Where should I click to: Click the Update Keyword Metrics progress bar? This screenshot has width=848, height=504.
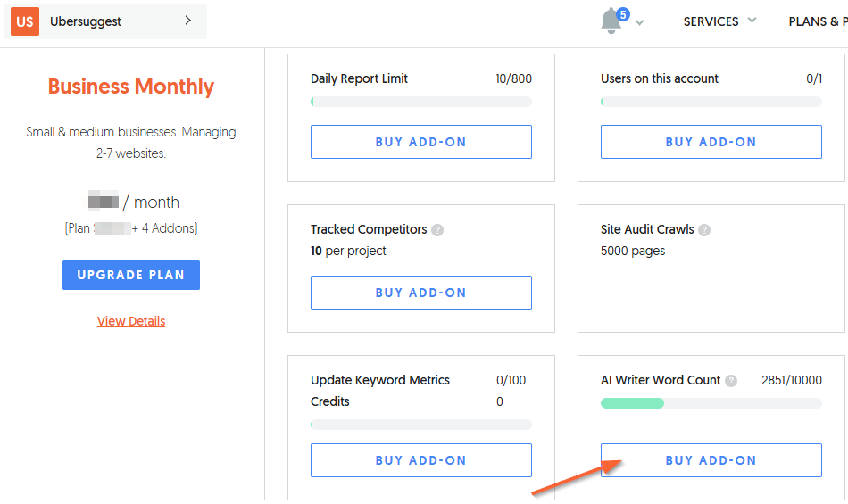click(420, 425)
